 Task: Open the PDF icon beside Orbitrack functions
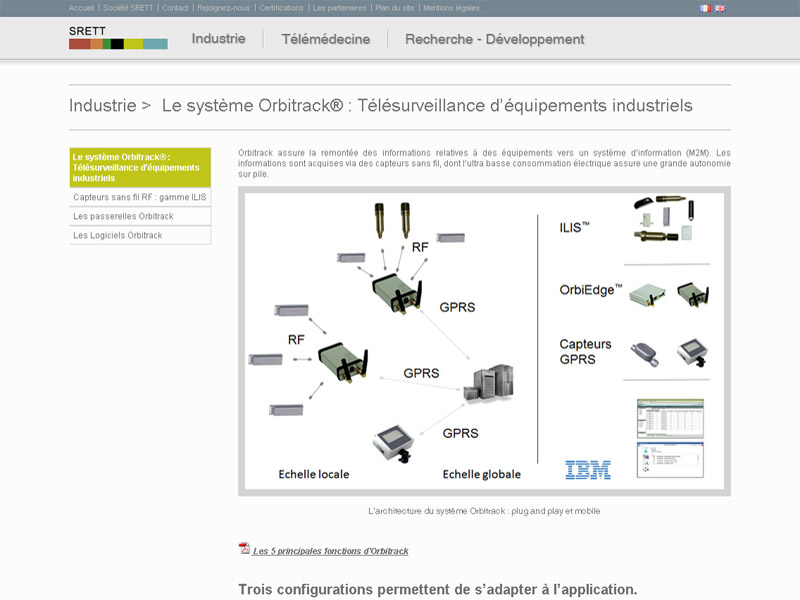pyautogui.click(x=244, y=548)
